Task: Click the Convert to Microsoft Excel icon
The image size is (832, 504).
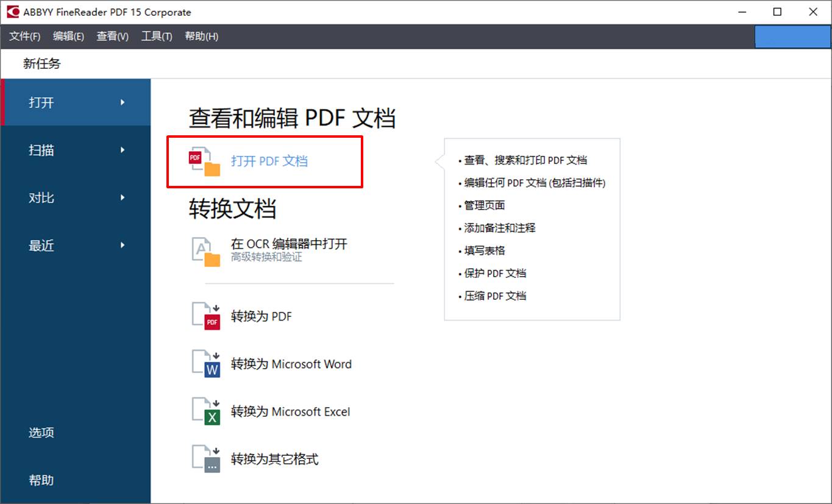Action: pyautogui.click(x=206, y=411)
